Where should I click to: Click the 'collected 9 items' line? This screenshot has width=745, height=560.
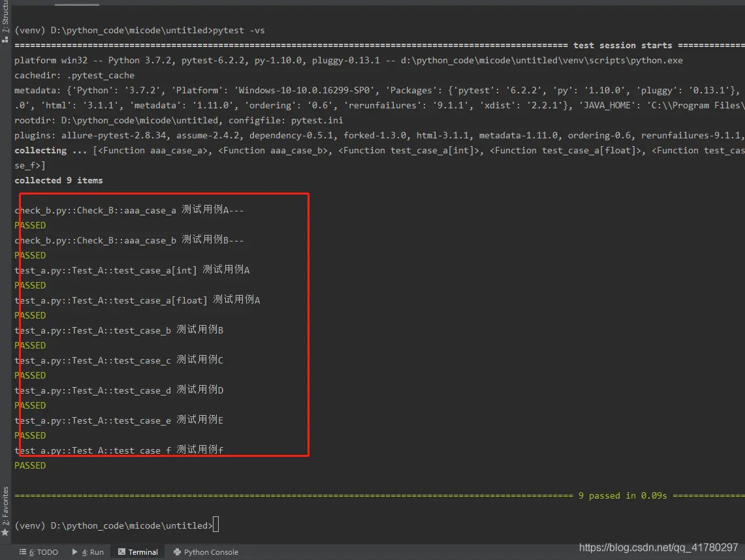point(59,181)
